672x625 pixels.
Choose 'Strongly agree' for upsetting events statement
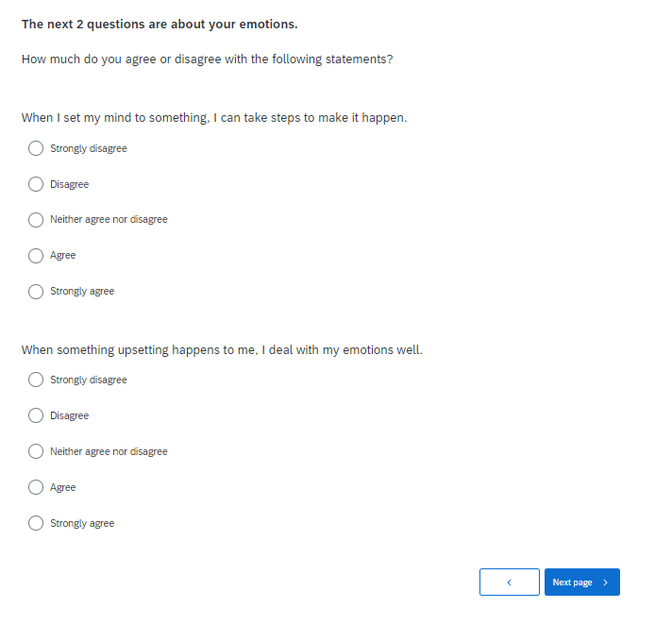(x=36, y=523)
